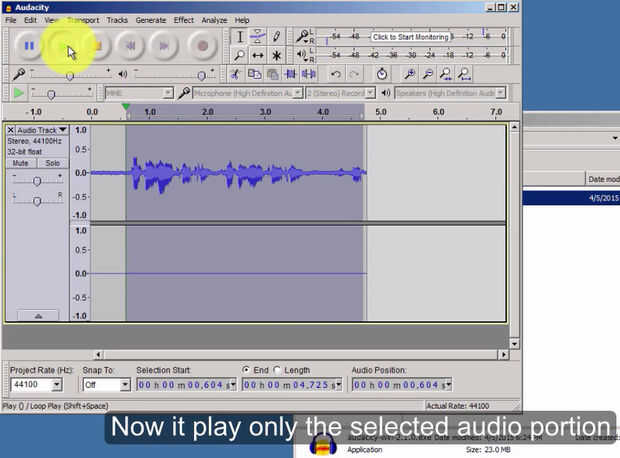Open the Project Rate dropdown
The height and width of the screenshot is (458, 620).
[x=56, y=384]
